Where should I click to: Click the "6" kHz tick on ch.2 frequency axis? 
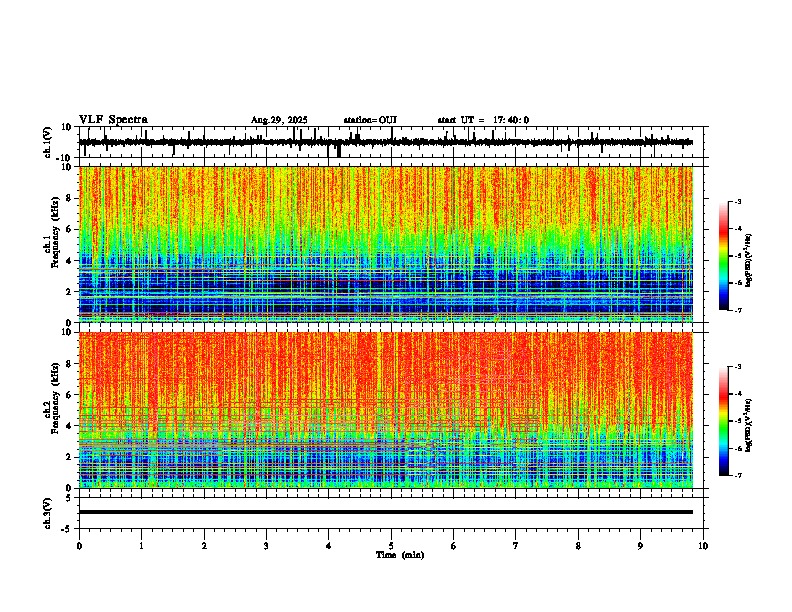(69, 394)
